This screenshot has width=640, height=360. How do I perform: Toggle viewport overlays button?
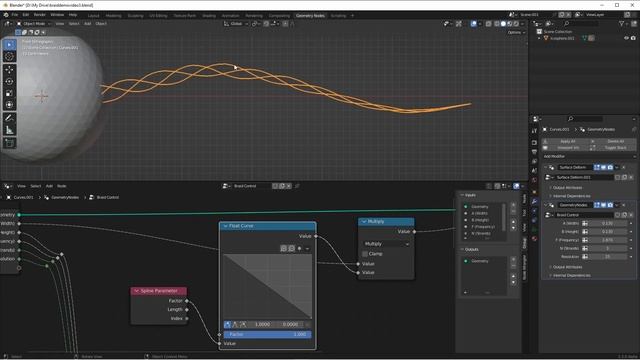click(x=473, y=24)
